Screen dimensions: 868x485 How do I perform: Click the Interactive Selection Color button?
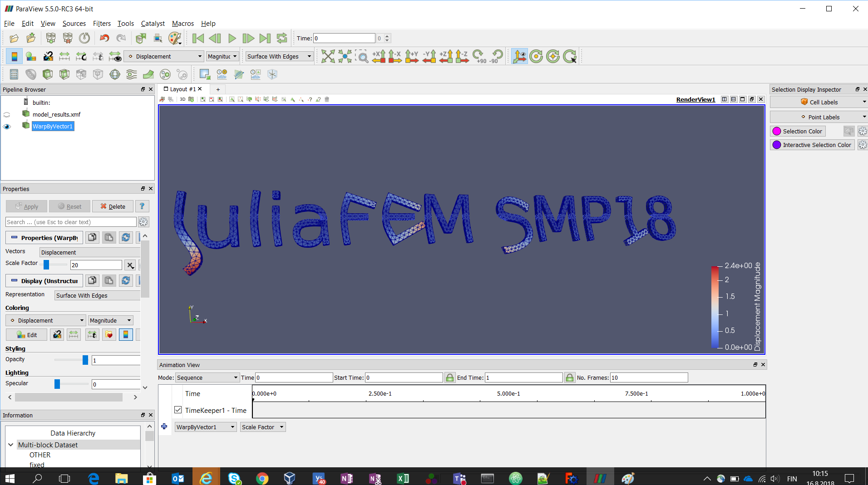tap(812, 145)
